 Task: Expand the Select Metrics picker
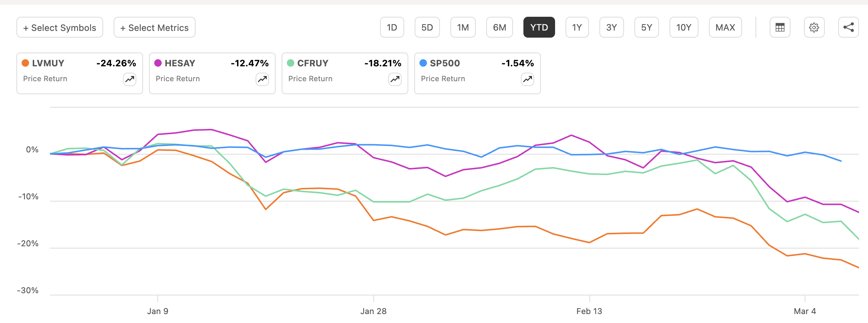pos(154,27)
